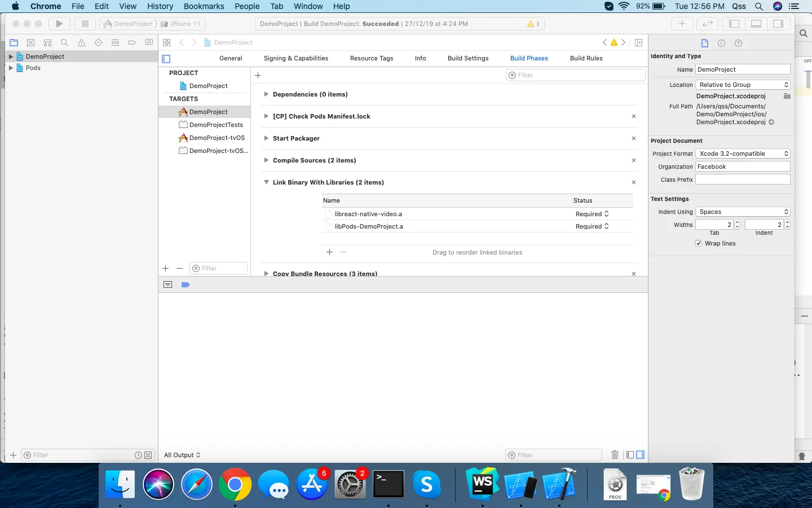812x508 pixels.
Task: Show the History inspector
Action: click(721, 43)
